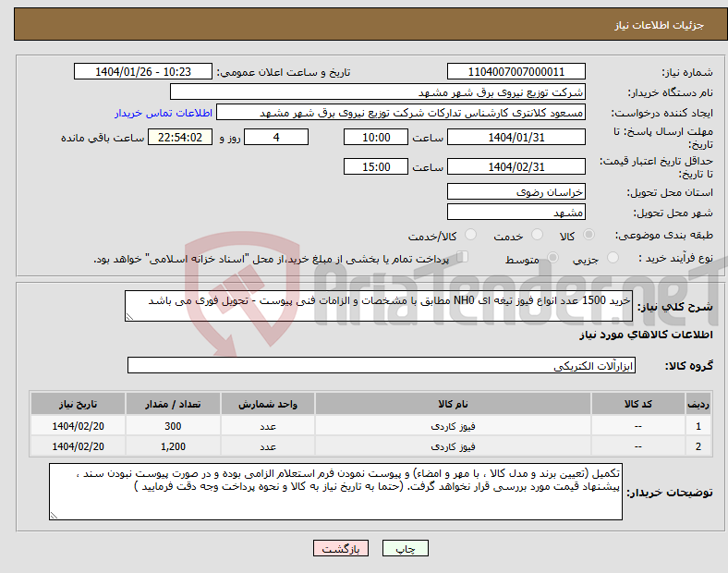Click the quantity cell 300
The height and width of the screenshot is (573, 728).
[x=173, y=426]
